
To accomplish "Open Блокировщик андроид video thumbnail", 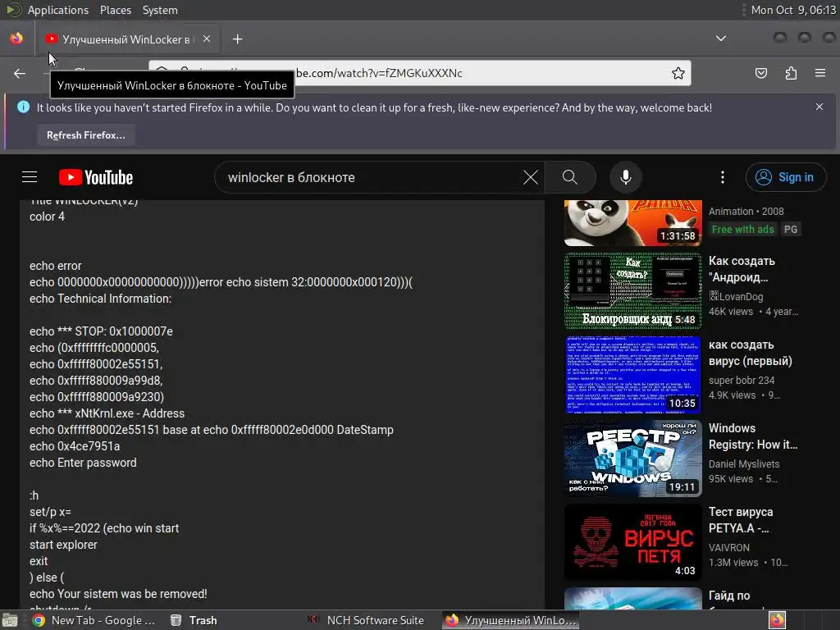I will [x=632, y=291].
